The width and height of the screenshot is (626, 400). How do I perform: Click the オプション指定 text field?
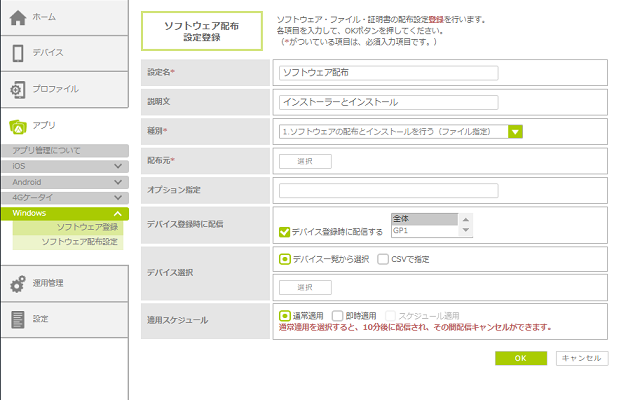388,190
